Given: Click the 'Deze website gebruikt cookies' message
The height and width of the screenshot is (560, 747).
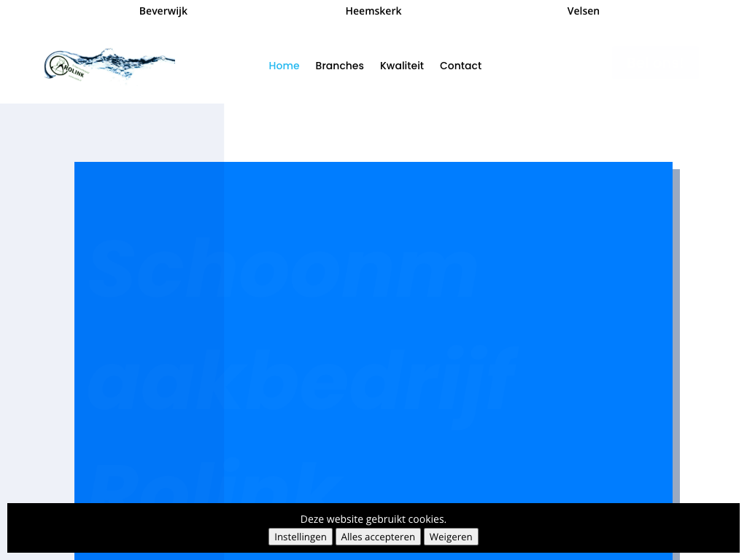Looking at the screenshot, I should [x=373, y=519].
